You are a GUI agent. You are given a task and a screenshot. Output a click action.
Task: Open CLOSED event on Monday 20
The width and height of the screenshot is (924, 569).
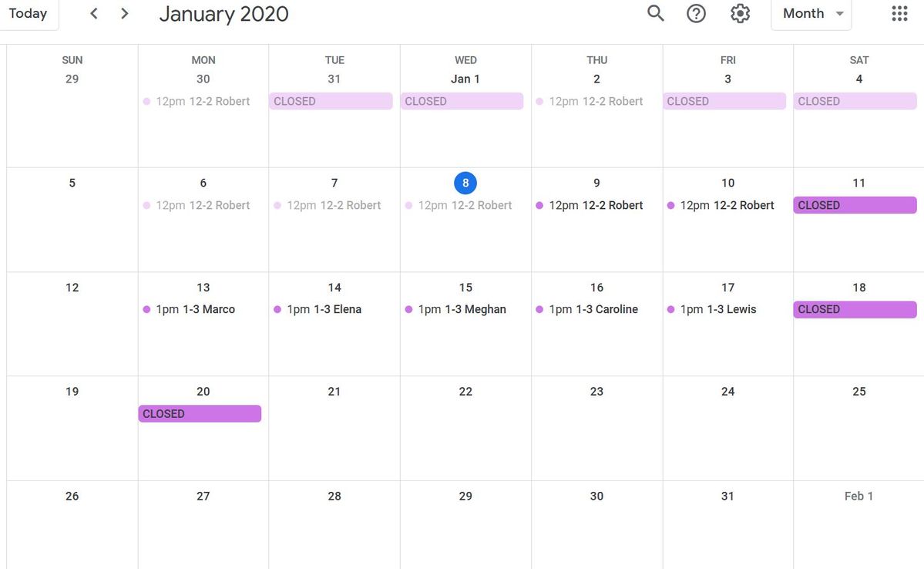pos(200,414)
